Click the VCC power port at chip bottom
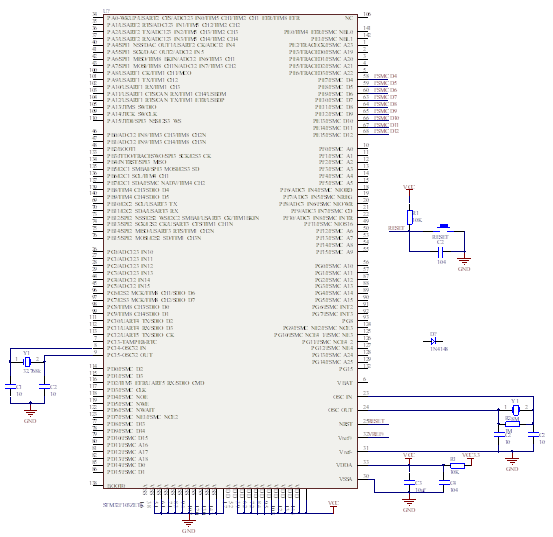This screenshot has height=537, width=553. click(x=333, y=507)
